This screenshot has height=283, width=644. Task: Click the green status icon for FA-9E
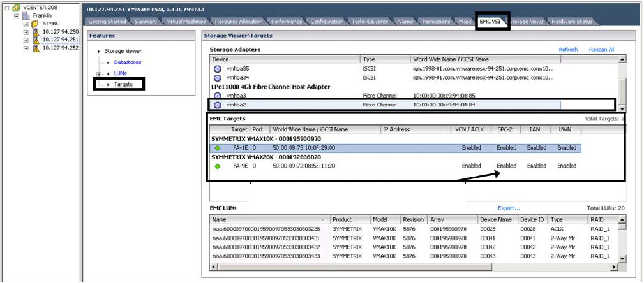coord(218,166)
